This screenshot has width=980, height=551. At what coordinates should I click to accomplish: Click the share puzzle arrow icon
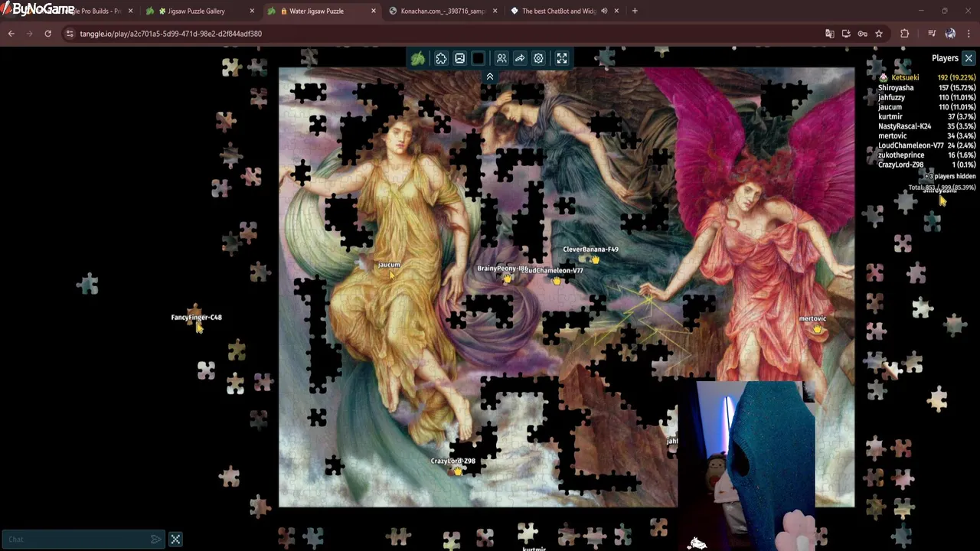pyautogui.click(x=520, y=58)
